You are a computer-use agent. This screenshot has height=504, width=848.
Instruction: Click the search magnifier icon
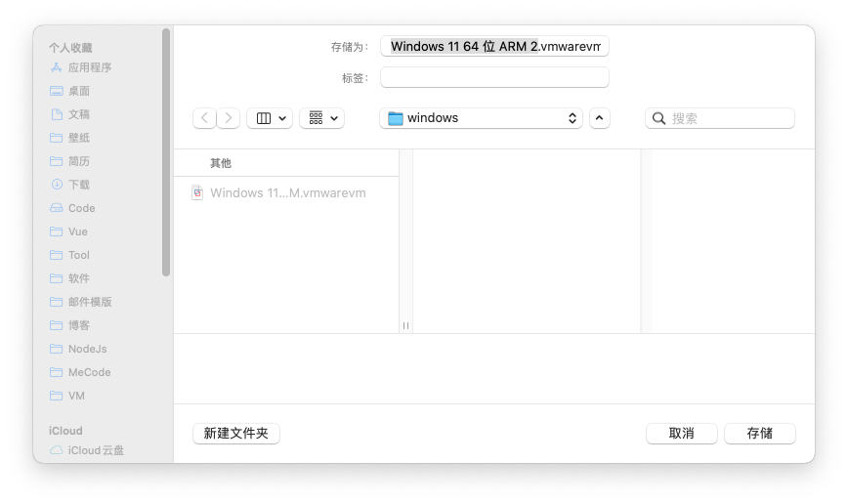click(x=658, y=118)
